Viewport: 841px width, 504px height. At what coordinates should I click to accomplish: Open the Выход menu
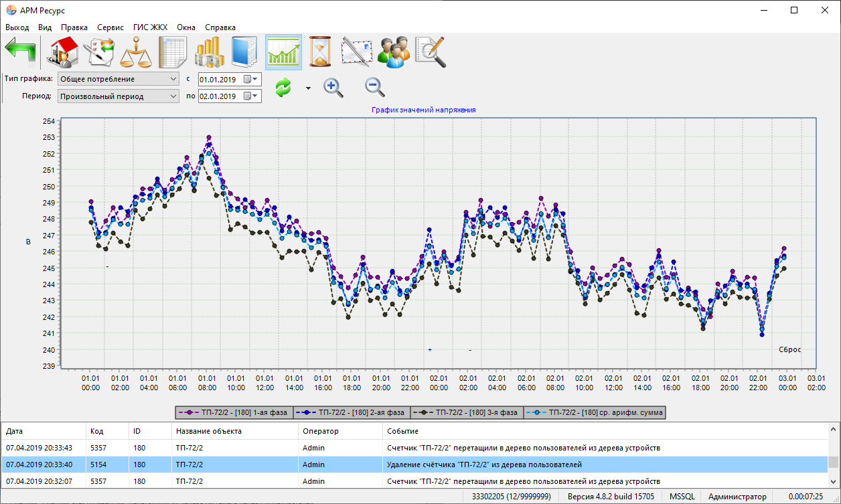pyautogui.click(x=17, y=27)
